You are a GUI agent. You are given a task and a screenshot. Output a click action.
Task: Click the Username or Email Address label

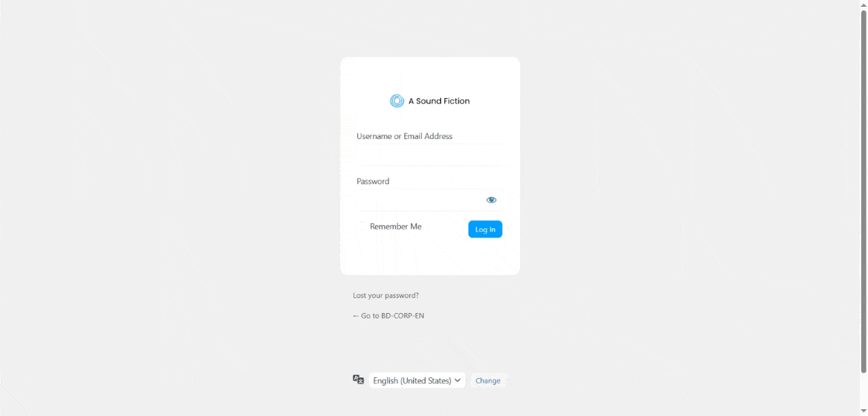coord(404,136)
